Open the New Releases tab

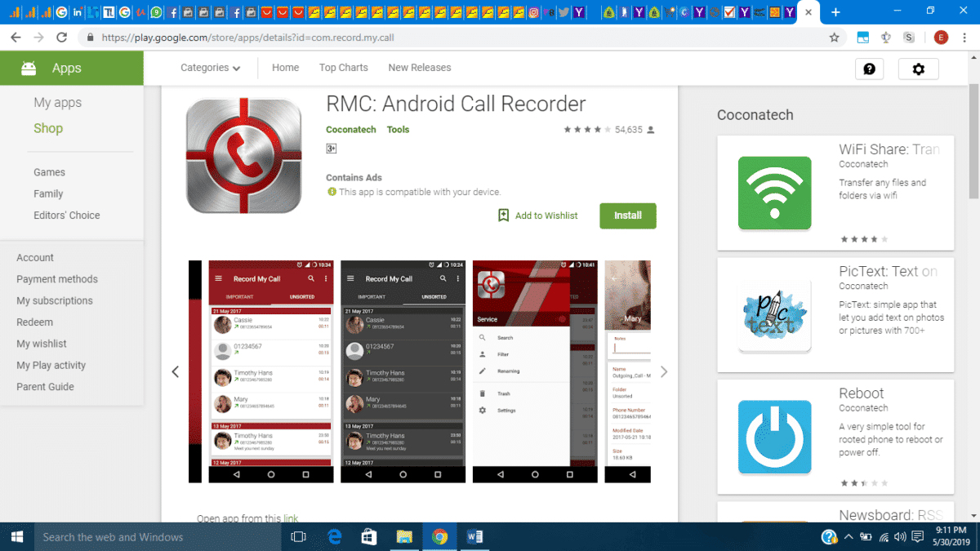point(419,68)
